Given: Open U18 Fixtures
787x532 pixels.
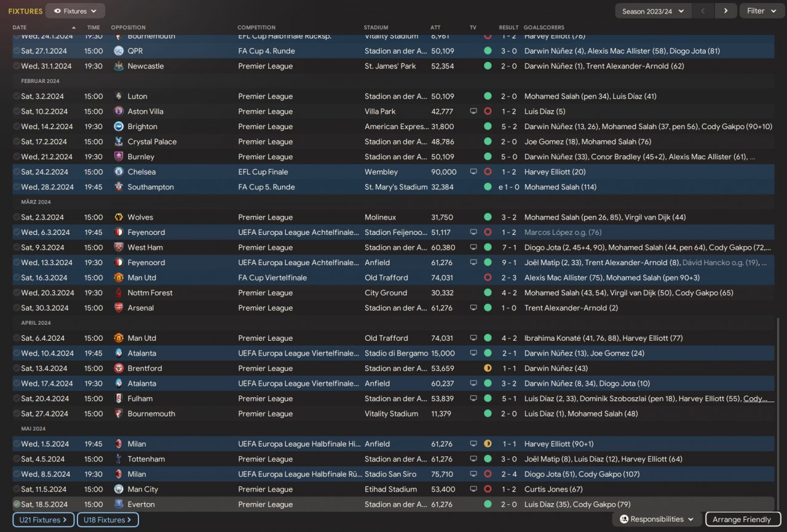Looking at the screenshot, I should pyautogui.click(x=108, y=520).
